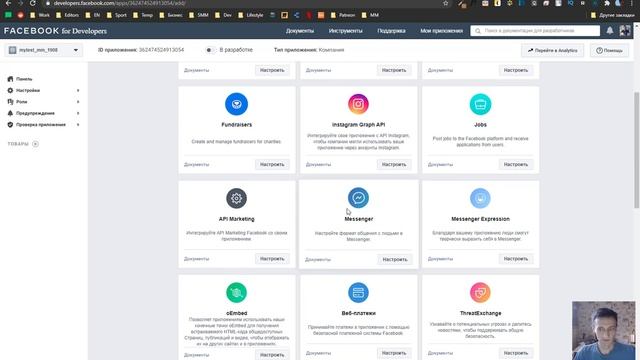Open Документы link on Fundraisers card
640x360 pixels.
tap(196, 164)
